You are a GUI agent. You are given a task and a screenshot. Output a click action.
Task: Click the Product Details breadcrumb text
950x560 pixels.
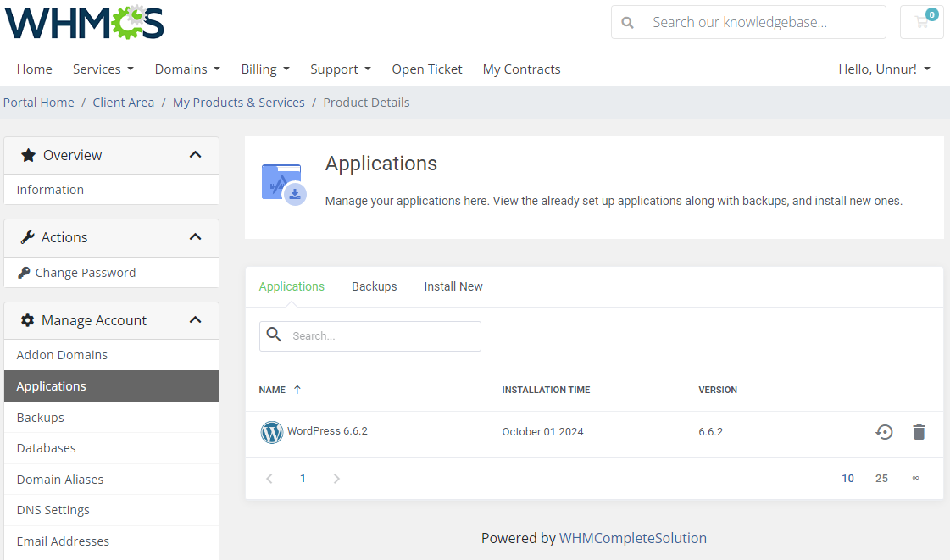(x=367, y=103)
